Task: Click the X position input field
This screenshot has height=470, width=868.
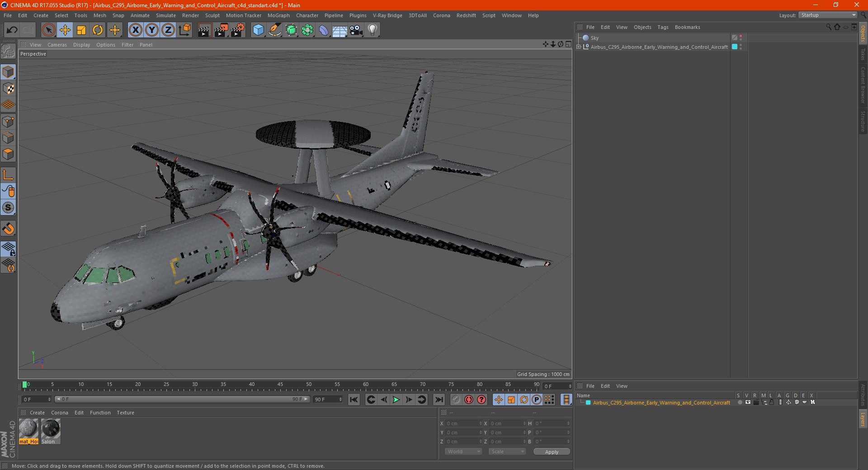Action: tap(464, 423)
